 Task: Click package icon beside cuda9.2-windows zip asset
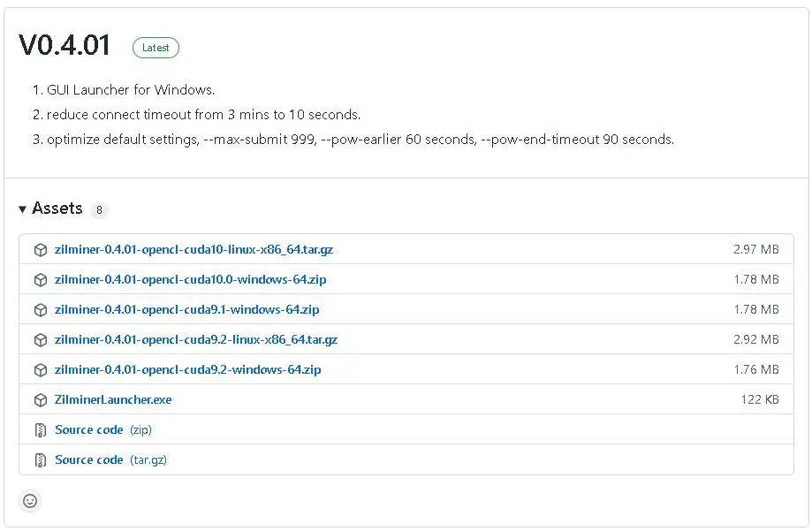pyautogui.click(x=41, y=370)
